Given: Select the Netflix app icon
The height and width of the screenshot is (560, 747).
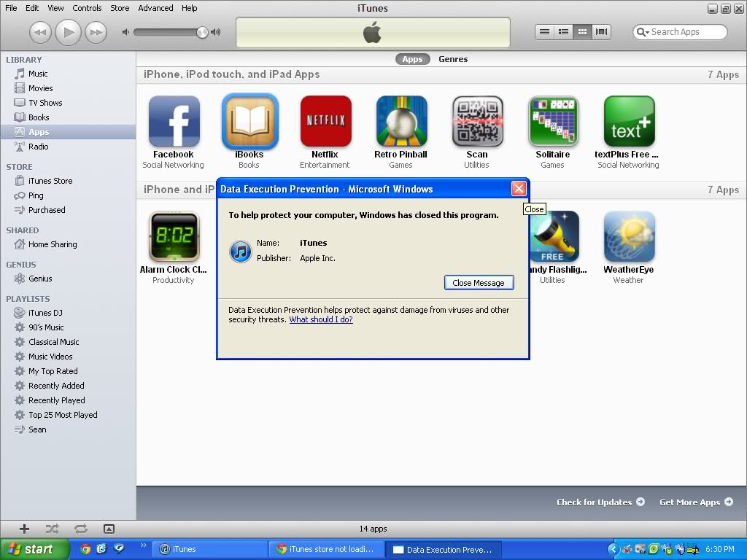Looking at the screenshot, I should pos(325,121).
